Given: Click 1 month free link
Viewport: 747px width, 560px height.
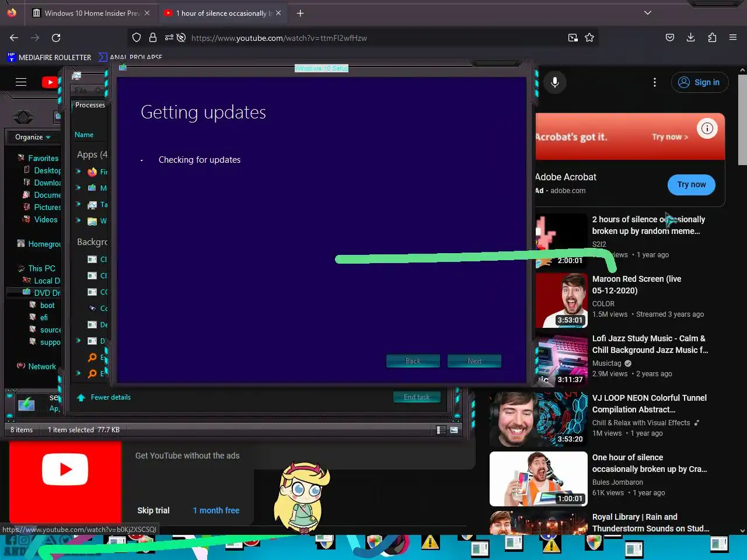Looking at the screenshot, I should [216, 510].
